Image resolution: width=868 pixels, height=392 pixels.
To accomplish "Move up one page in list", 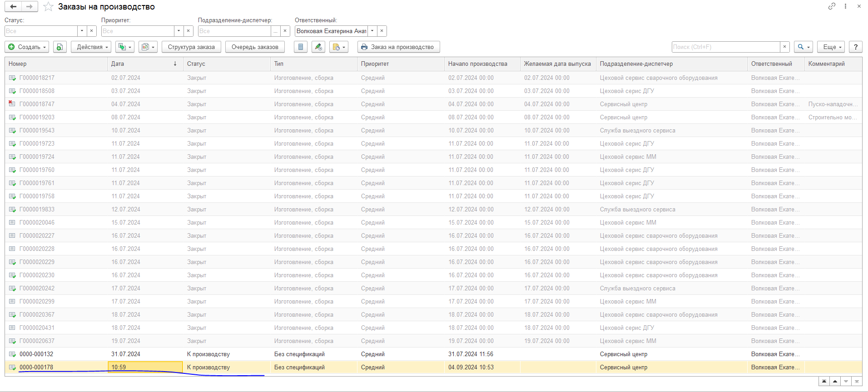I will pos(835,382).
